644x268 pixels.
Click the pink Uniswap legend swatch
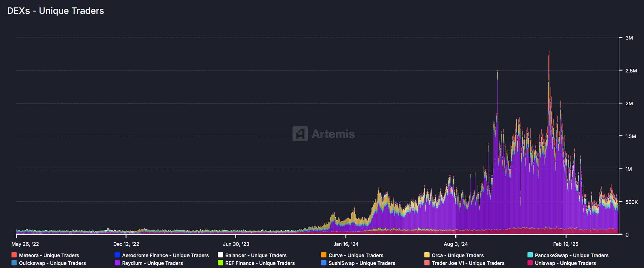tap(530, 263)
